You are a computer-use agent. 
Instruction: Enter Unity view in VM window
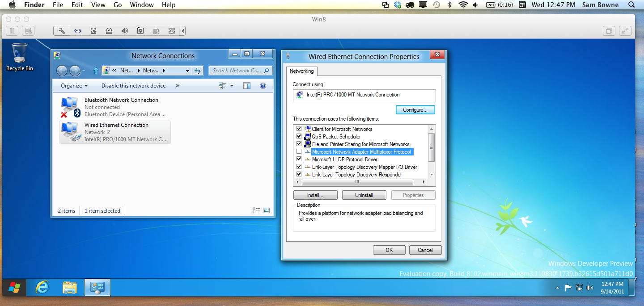[x=609, y=31]
